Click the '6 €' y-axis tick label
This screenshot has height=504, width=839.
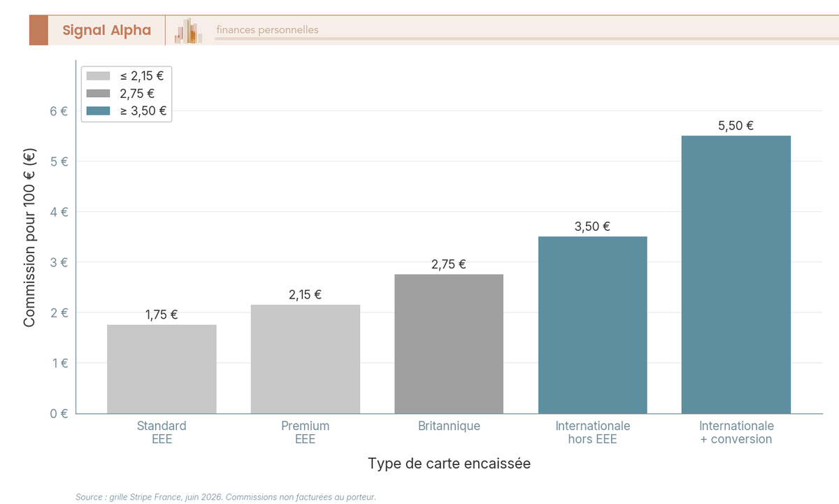pos(59,111)
